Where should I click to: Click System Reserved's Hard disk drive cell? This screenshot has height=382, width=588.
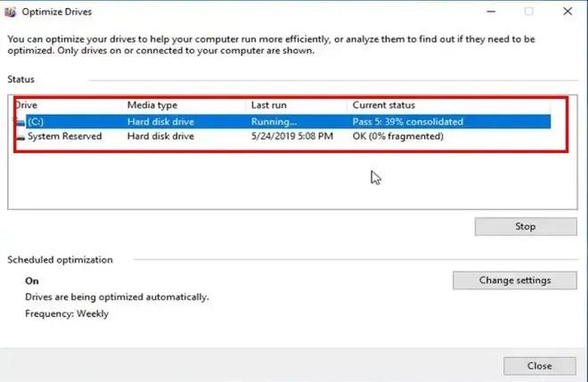tap(160, 136)
